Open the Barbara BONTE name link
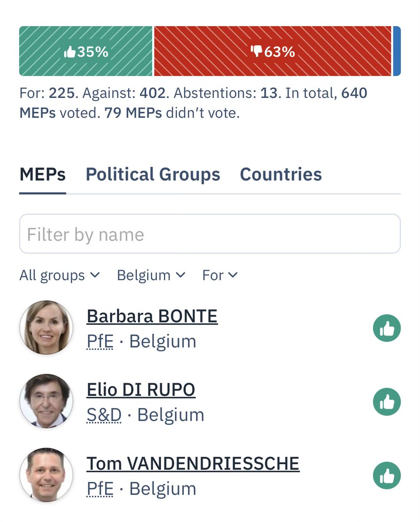 (152, 316)
